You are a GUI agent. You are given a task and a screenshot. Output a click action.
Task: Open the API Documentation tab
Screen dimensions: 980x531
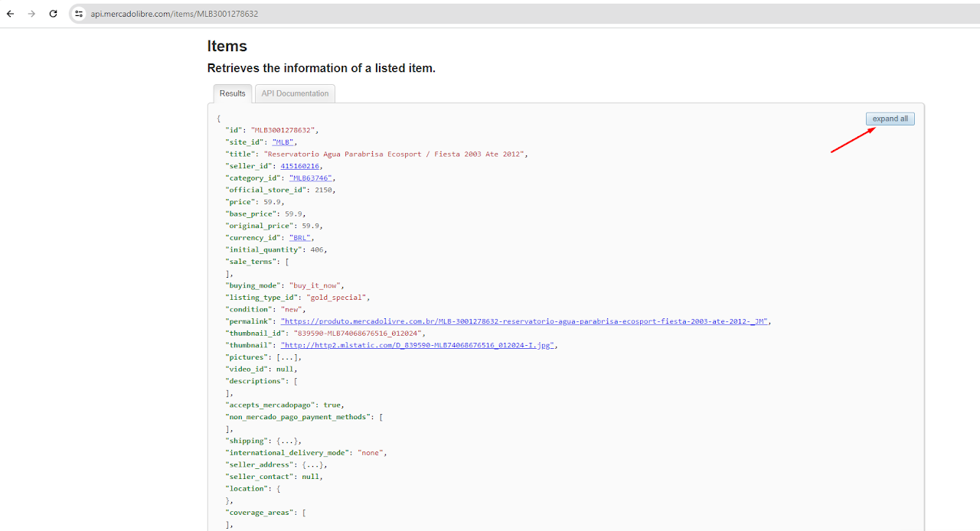(x=295, y=93)
